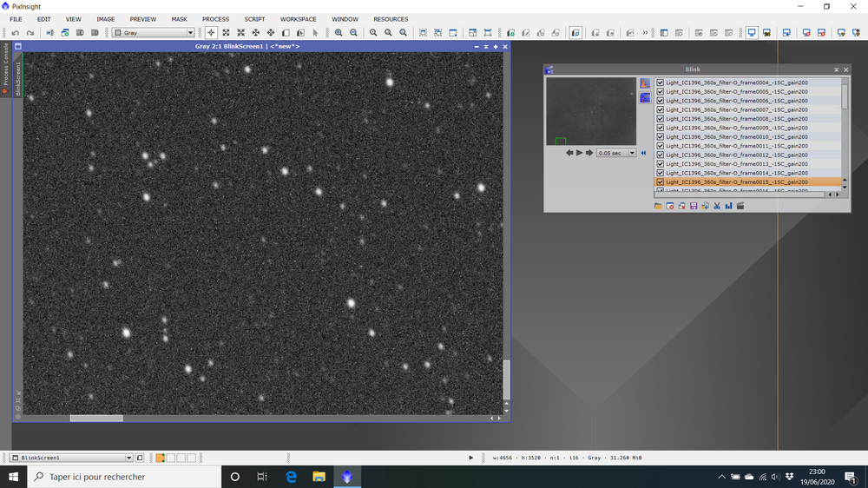Screen dimensions: 868x488
Task: Open the MASK menu
Action: tap(179, 19)
